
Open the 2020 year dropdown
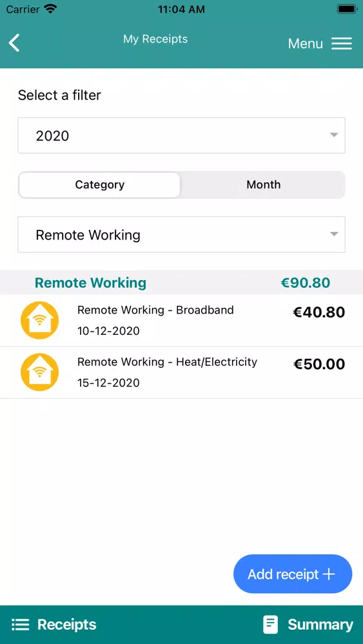point(181,135)
